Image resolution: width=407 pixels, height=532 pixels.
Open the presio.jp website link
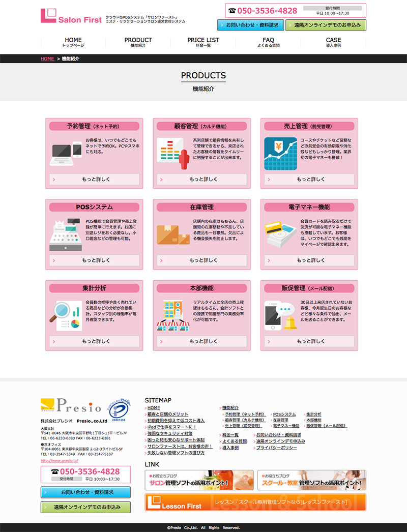(59, 460)
